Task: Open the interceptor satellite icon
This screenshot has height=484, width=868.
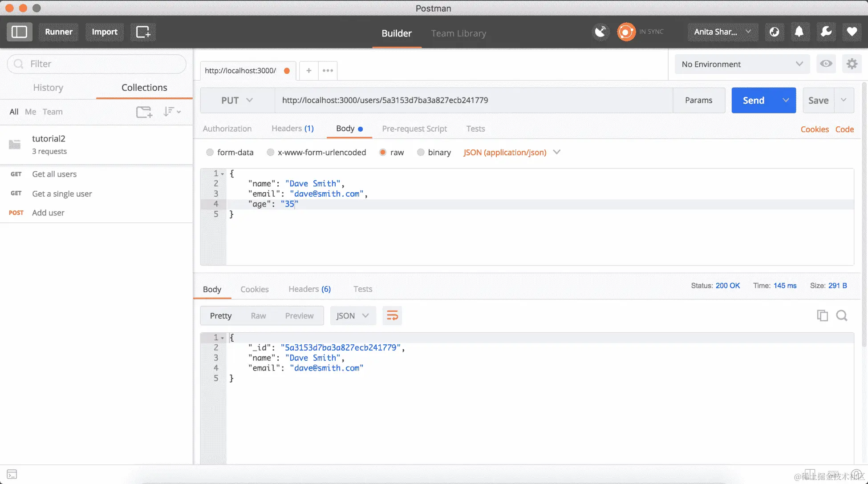Action: pos(600,32)
